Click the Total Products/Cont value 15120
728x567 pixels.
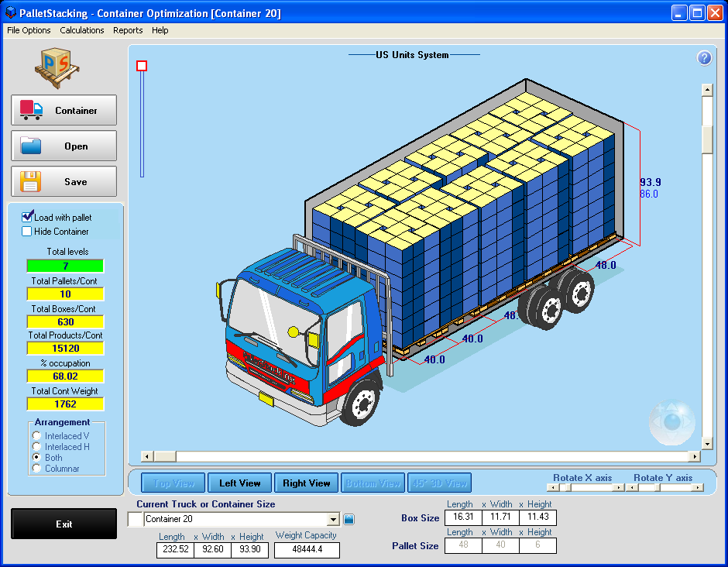(x=66, y=349)
